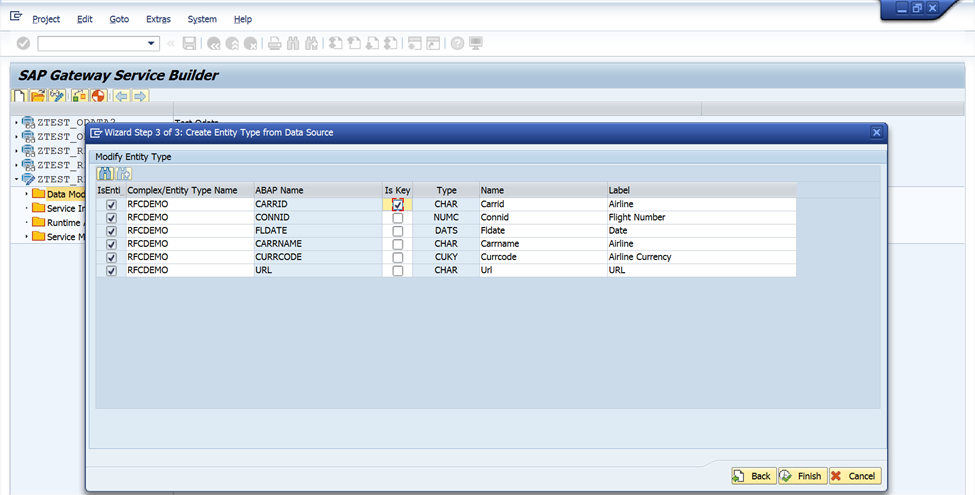This screenshot has width=975, height=495.
Task: Open the Edit menu
Action: (x=85, y=19)
